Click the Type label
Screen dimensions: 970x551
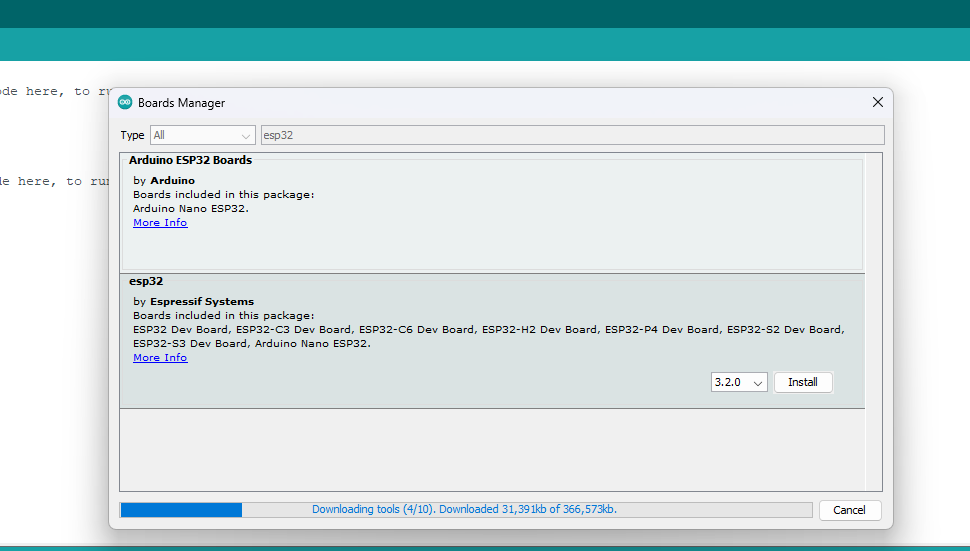(132, 135)
